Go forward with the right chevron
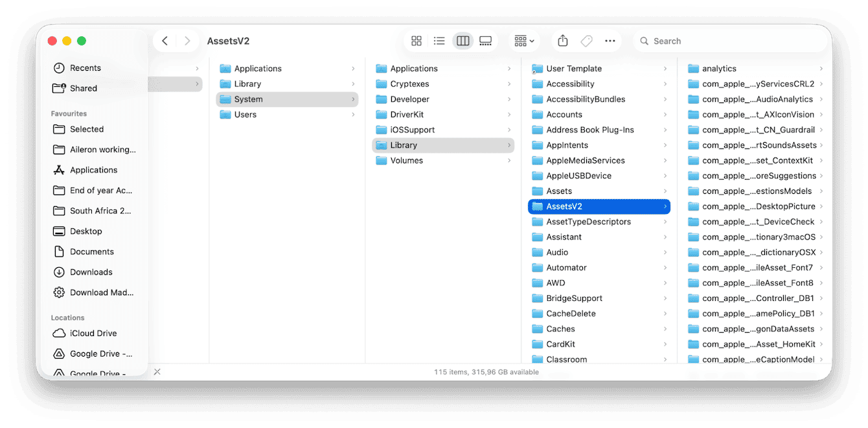The image size is (868, 428). 187,41
